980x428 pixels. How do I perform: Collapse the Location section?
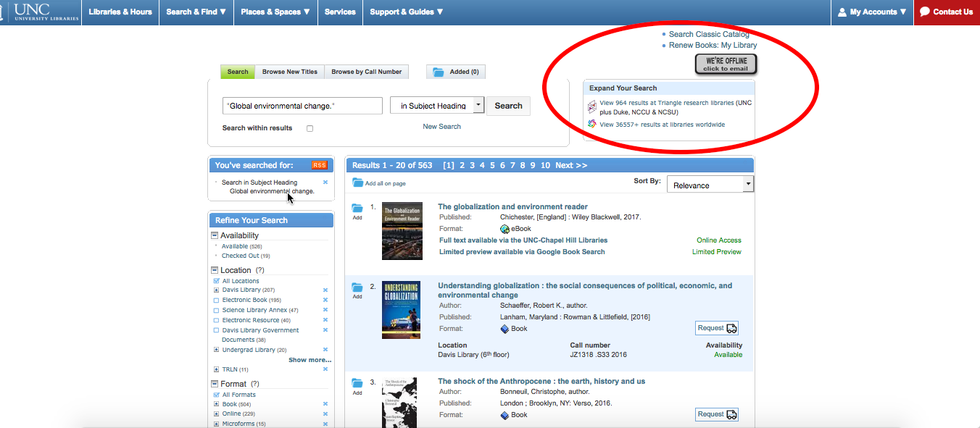click(x=215, y=270)
